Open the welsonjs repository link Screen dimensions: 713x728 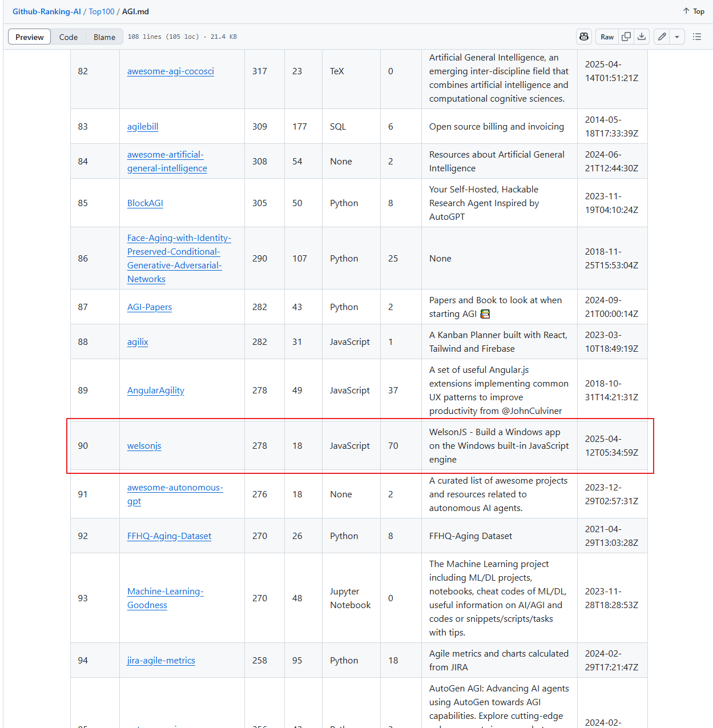tap(144, 446)
